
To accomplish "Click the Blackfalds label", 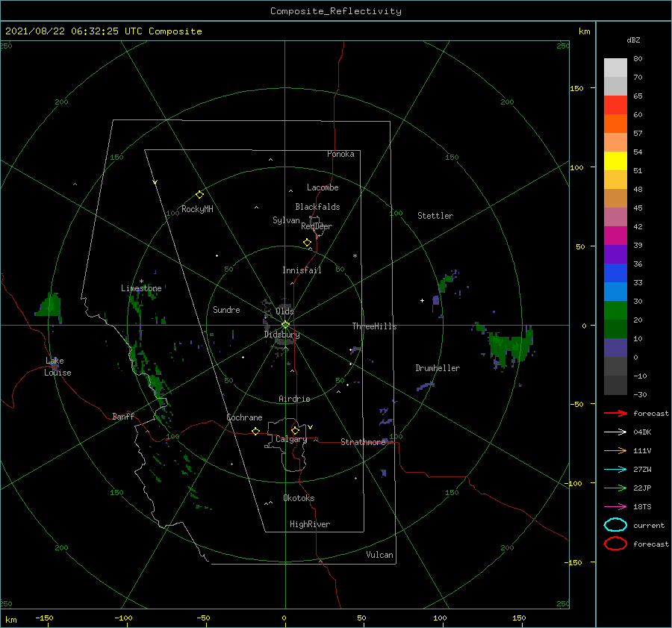I will [317, 207].
